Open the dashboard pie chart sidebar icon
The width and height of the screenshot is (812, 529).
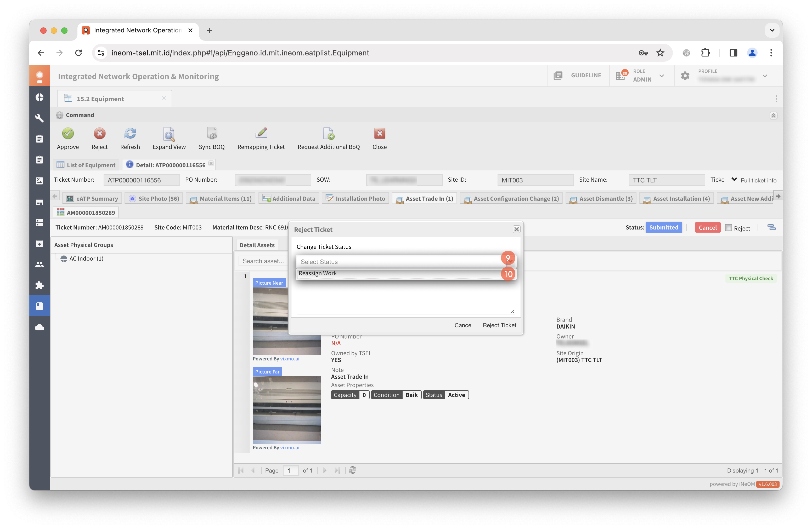point(40,97)
